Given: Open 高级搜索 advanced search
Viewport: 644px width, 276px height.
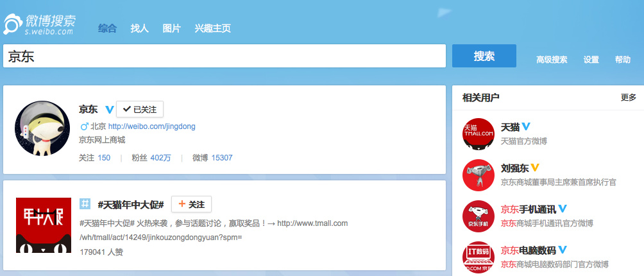Looking at the screenshot, I should [x=552, y=60].
